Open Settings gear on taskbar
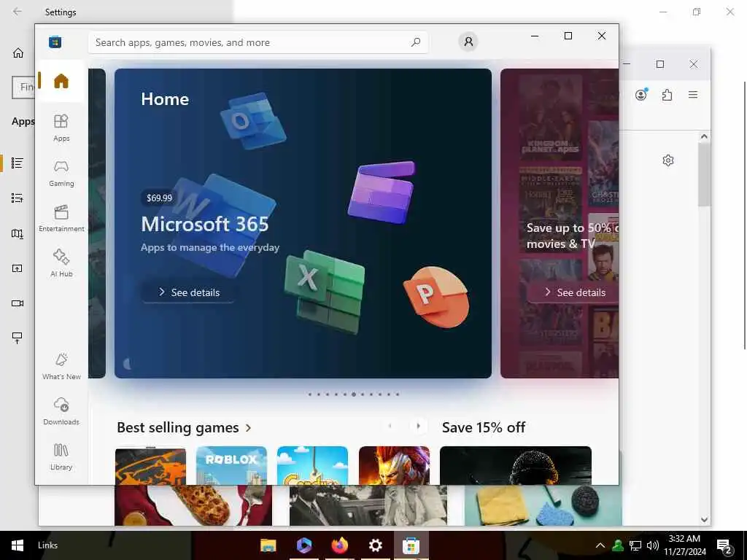 pos(376,545)
